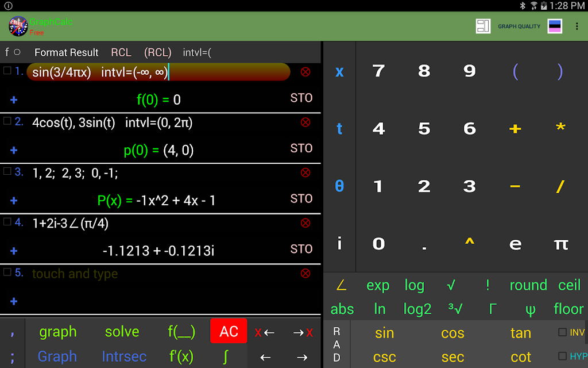The image size is (588, 368).
Task: Delete entry 1 with its red X
Action: pyautogui.click(x=305, y=72)
